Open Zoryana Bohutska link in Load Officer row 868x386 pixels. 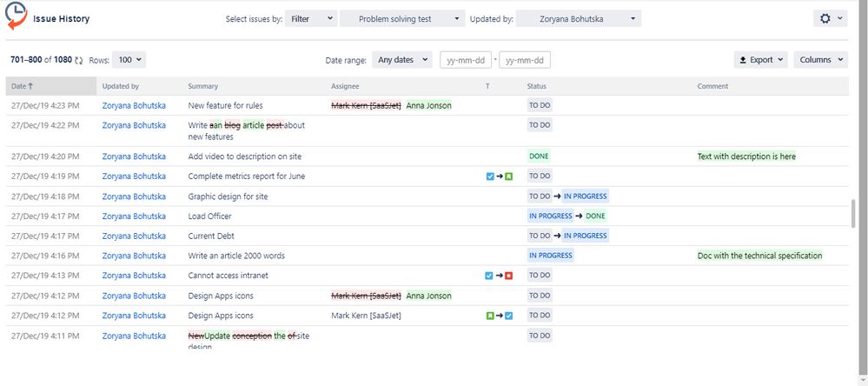(x=134, y=216)
